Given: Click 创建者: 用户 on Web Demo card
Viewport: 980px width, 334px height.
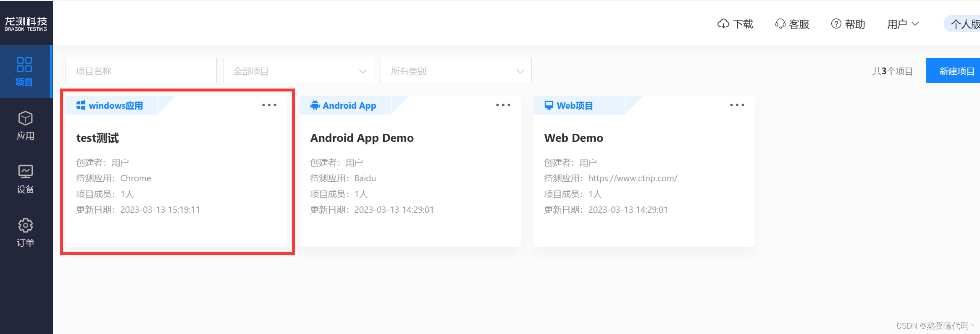Looking at the screenshot, I should pyautogui.click(x=570, y=162).
